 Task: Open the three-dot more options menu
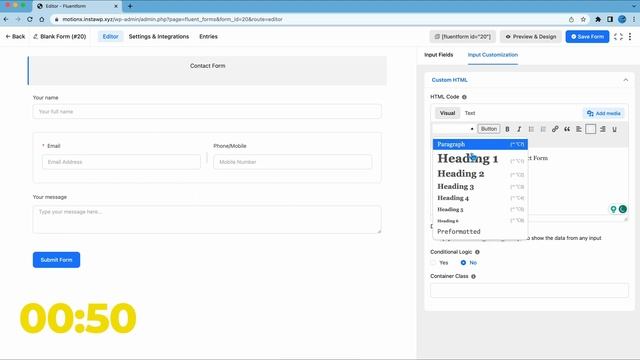(630, 37)
